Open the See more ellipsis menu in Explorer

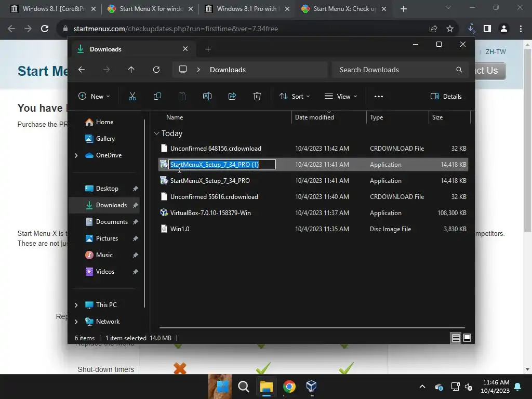(379, 96)
